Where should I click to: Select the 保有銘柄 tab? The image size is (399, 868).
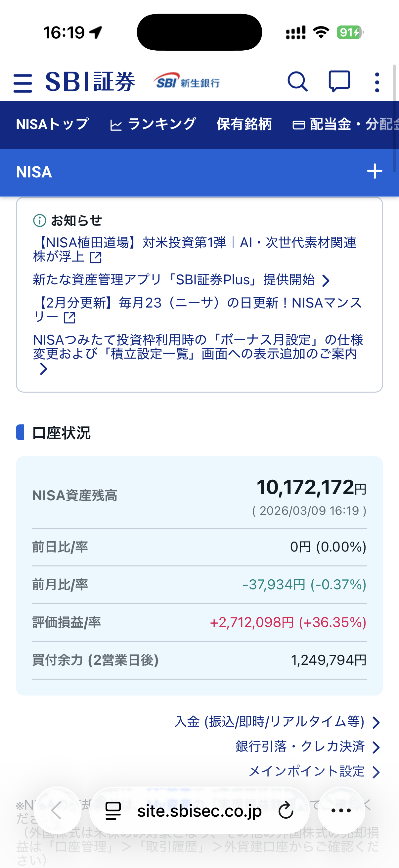[x=244, y=124]
